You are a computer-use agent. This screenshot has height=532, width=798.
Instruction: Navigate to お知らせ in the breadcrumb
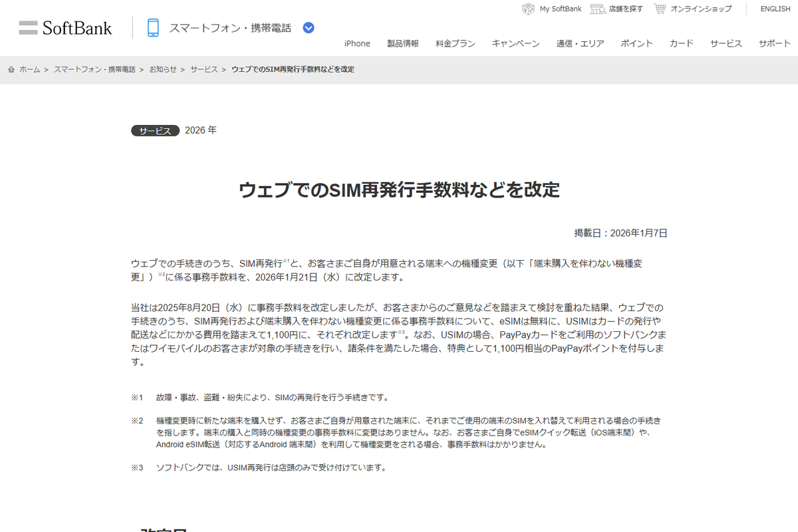162,68
